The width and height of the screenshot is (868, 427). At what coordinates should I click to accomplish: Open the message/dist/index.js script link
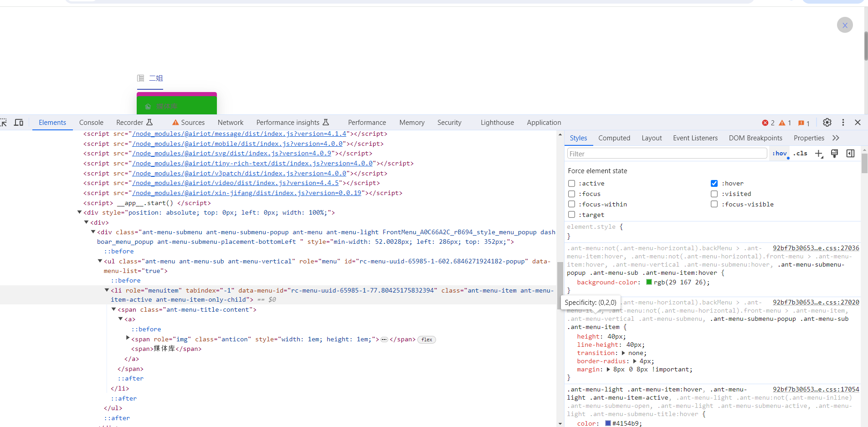coord(239,134)
